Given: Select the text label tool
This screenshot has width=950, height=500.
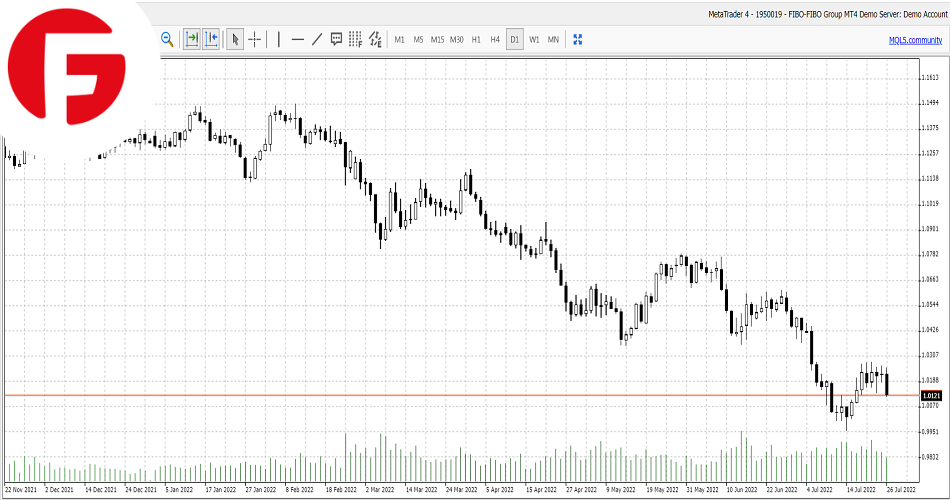Looking at the screenshot, I should 336,39.
